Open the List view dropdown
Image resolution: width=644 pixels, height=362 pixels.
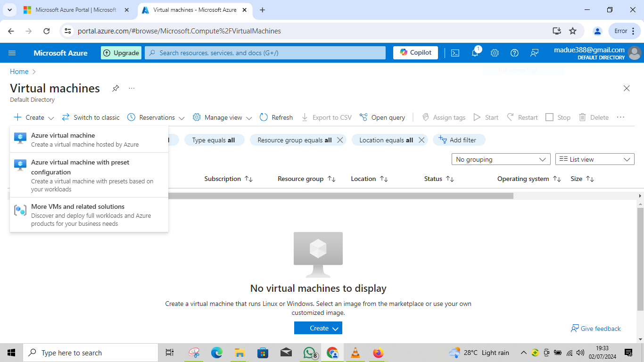pos(595,159)
